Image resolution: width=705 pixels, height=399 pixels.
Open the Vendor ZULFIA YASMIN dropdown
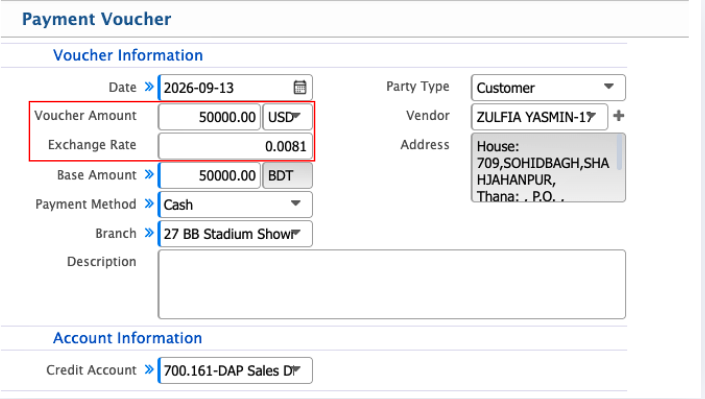click(x=540, y=117)
